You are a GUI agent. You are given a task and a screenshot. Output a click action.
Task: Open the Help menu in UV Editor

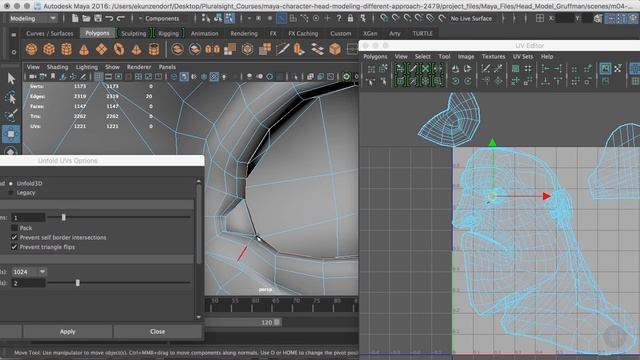pyautogui.click(x=547, y=56)
